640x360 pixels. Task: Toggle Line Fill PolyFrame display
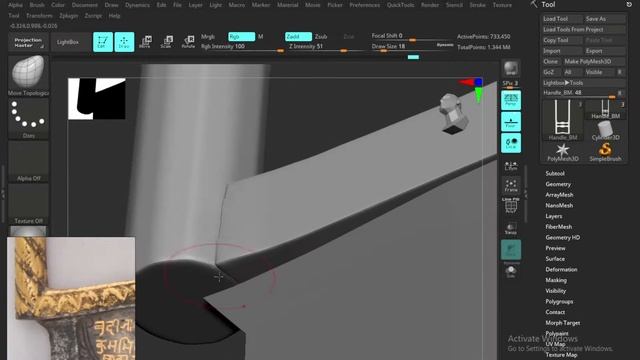(511, 205)
